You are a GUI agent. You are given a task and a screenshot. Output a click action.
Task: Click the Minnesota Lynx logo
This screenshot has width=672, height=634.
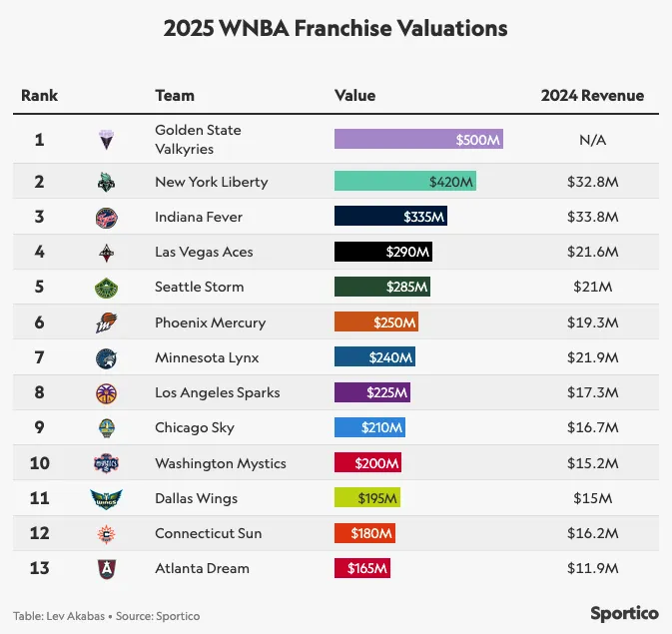point(106,357)
